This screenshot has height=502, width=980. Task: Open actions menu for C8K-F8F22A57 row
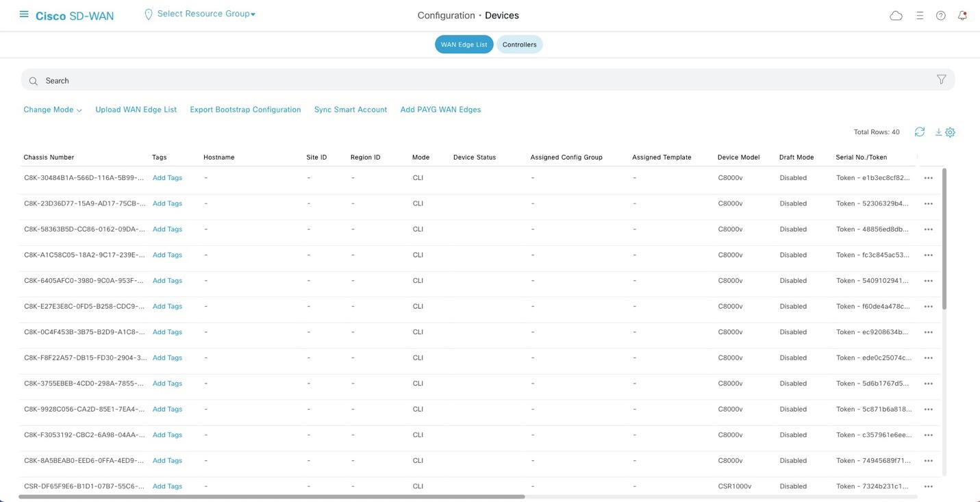(x=928, y=357)
